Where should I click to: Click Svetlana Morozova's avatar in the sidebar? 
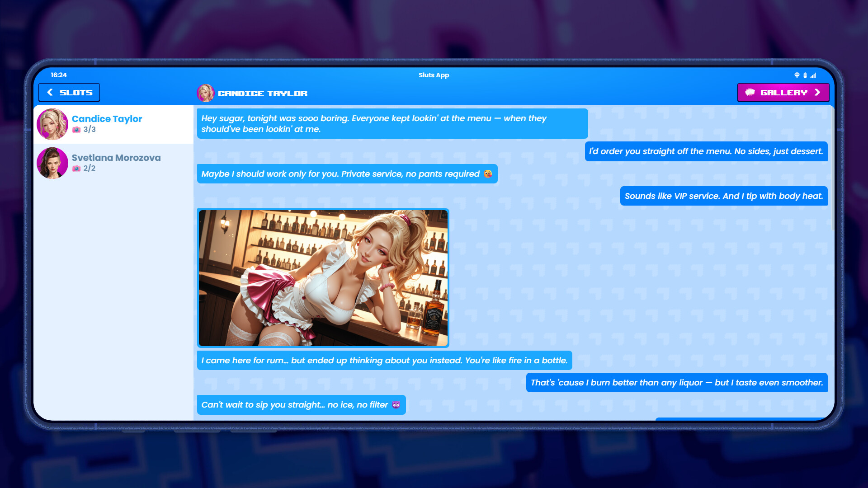tap(52, 163)
